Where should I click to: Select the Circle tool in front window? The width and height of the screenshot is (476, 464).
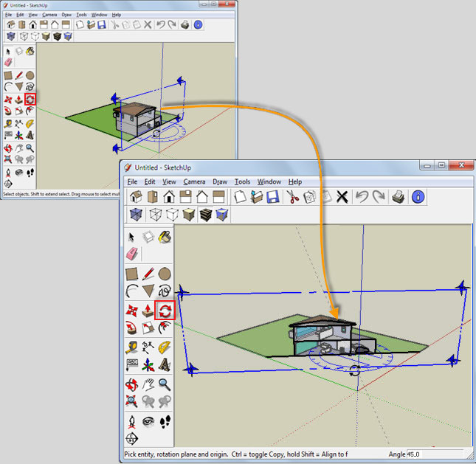pyautogui.click(x=165, y=274)
